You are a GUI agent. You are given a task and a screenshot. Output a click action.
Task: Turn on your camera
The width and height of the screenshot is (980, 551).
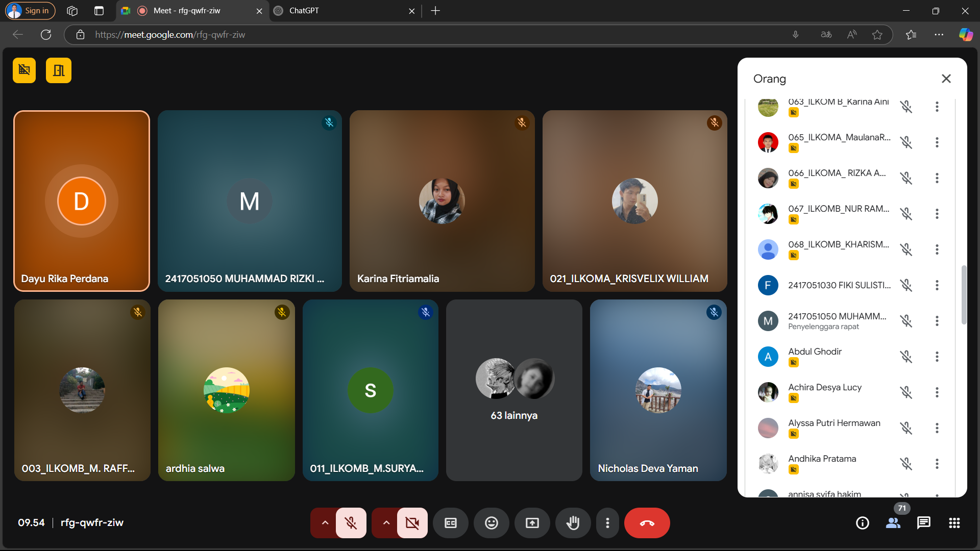(412, 523)
